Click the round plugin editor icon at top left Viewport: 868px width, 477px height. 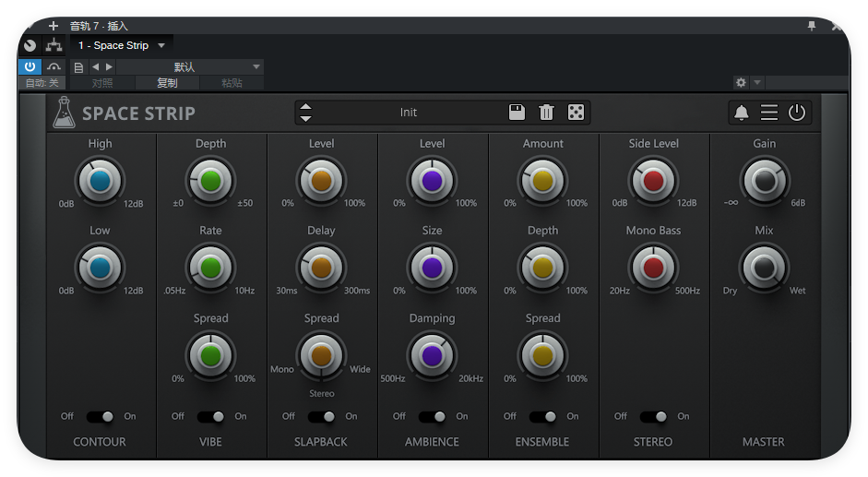coord(30,45)
